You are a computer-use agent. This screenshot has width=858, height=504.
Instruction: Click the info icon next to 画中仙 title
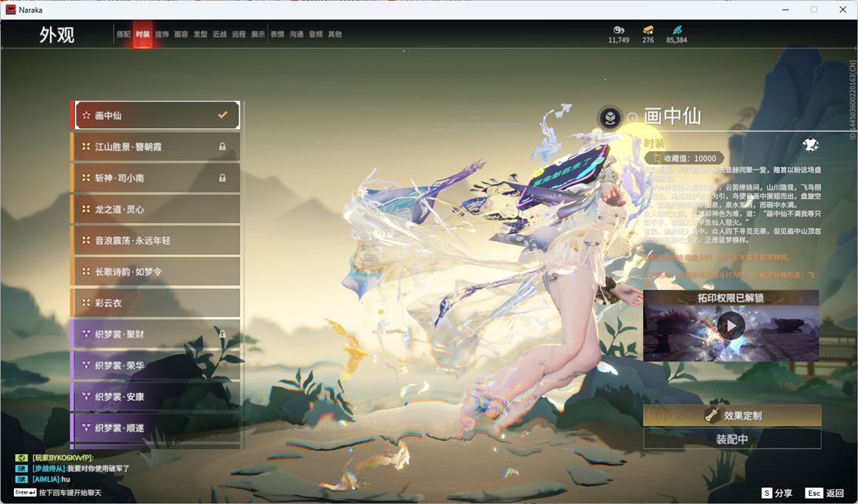coord(632,118)
